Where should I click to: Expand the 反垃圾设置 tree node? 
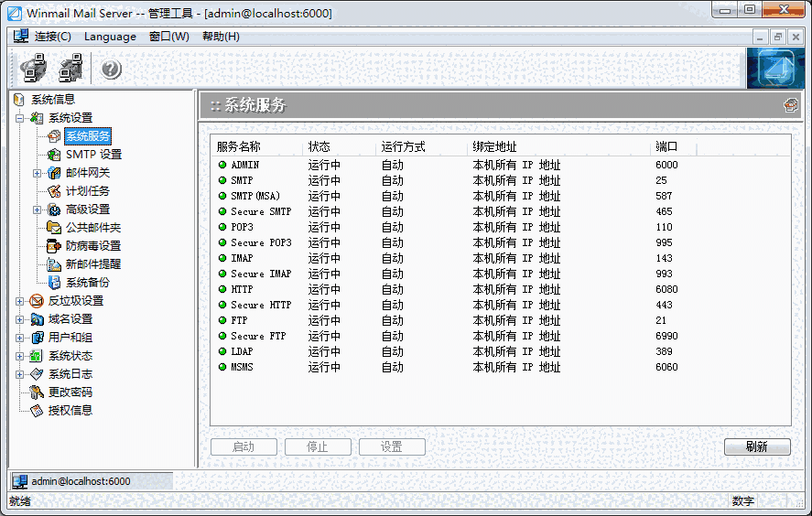pyautogui.click(x=19, y=301)
